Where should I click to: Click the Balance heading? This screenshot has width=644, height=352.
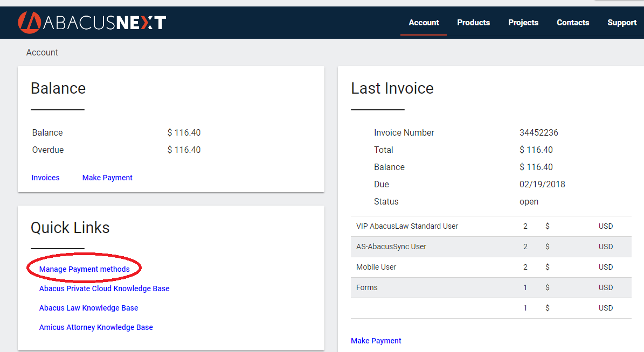(58, 88)
